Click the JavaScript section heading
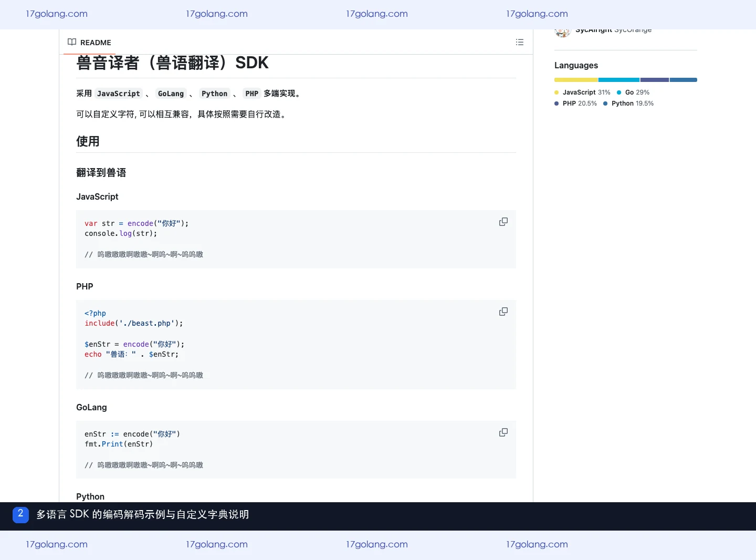 [97, 196]
